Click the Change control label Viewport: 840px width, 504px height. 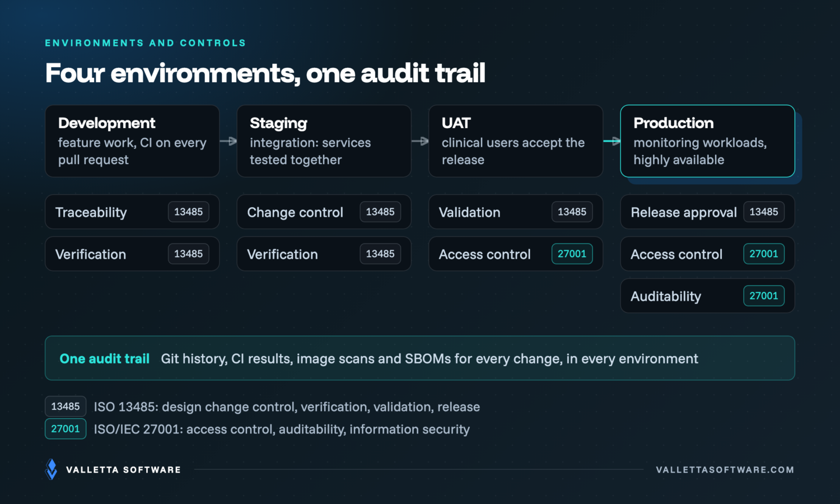tap(295, 212)
